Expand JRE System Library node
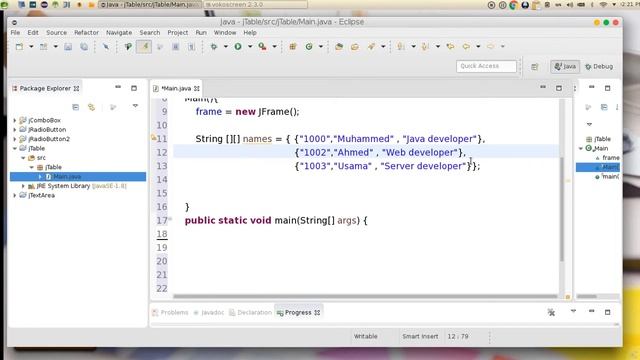Viewport: 640px width, 360px height. [23, 186]
